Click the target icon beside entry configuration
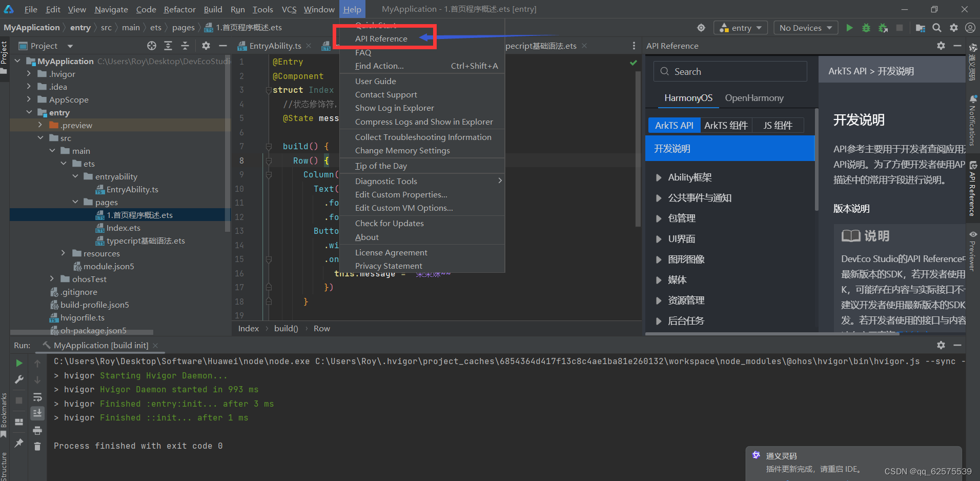Viewport: 980px width, 481px height. click(x=701, y=28)
